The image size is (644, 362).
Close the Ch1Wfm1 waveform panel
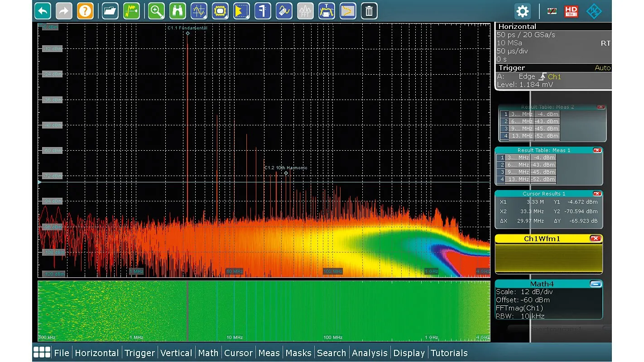click(596, 238)
